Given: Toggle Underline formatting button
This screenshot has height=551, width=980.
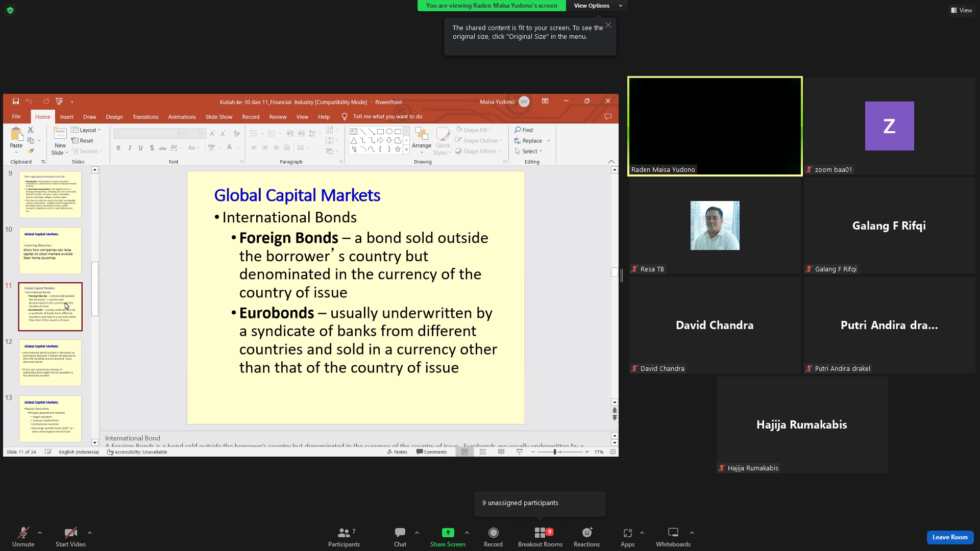Looking at the screenshot, I should [x=140, y=148].
